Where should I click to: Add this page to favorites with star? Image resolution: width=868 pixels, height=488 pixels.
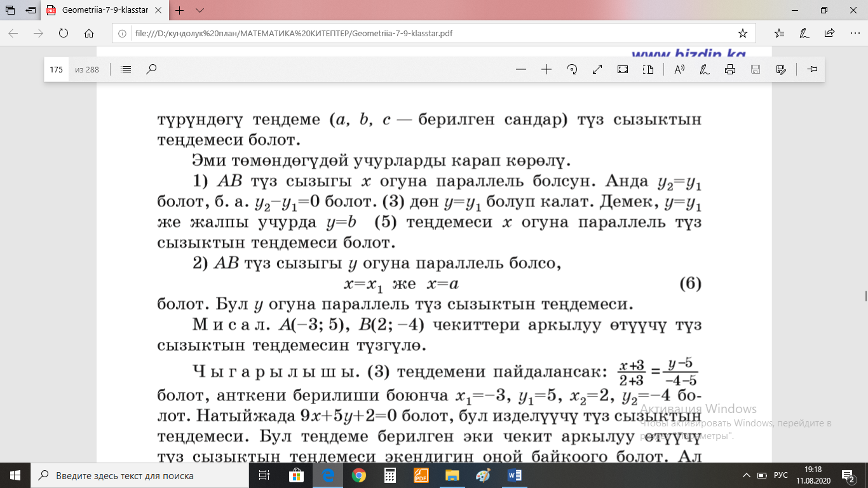point(742,33)
